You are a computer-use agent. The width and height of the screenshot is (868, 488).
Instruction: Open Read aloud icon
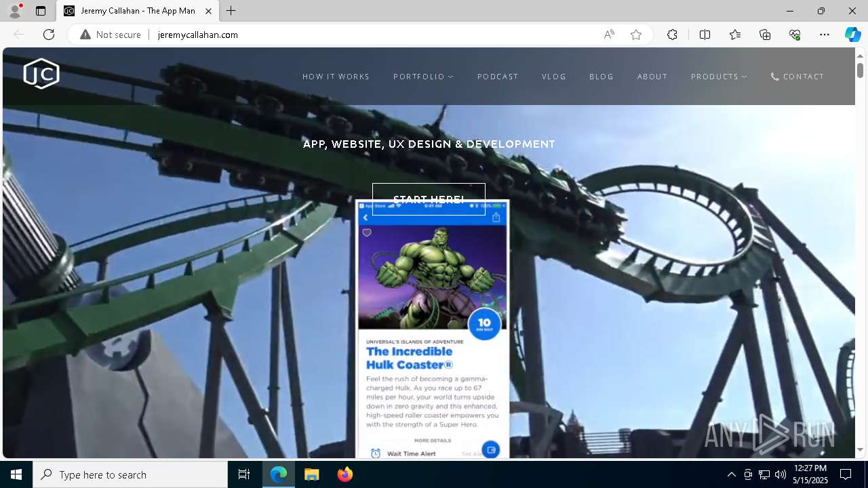point(609,35)
